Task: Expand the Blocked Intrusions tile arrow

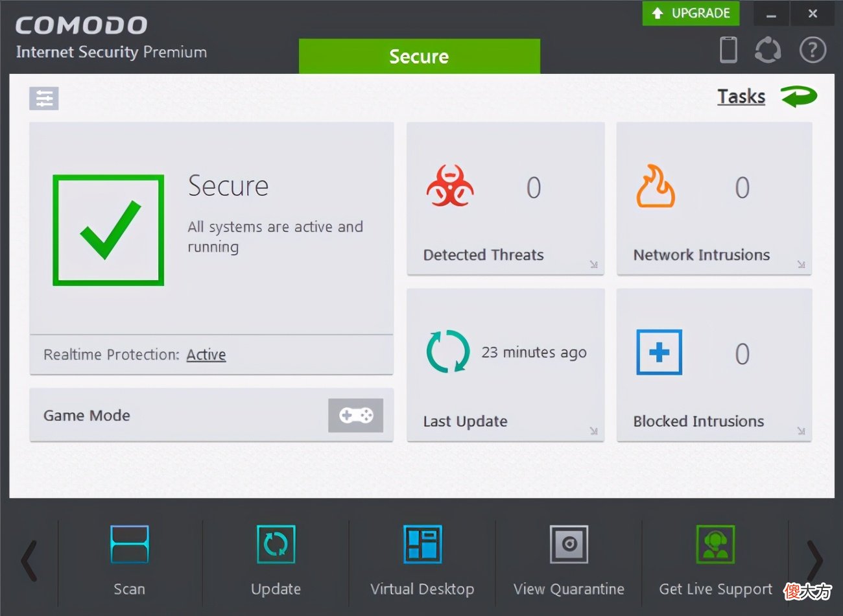Action: (x=801, y=431)
